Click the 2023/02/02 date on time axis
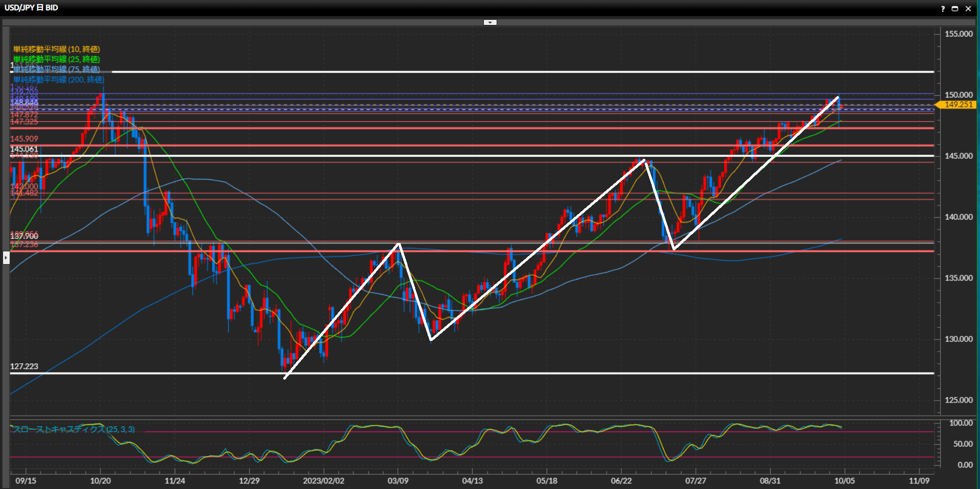Screen dimensions: 980x489 pyautogui.click(x=323, y=481)
